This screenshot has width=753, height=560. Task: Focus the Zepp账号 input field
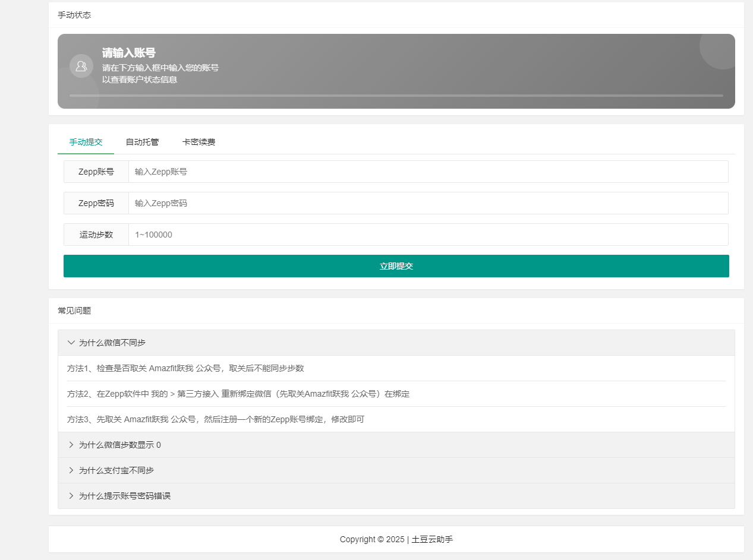click(428, 172)
